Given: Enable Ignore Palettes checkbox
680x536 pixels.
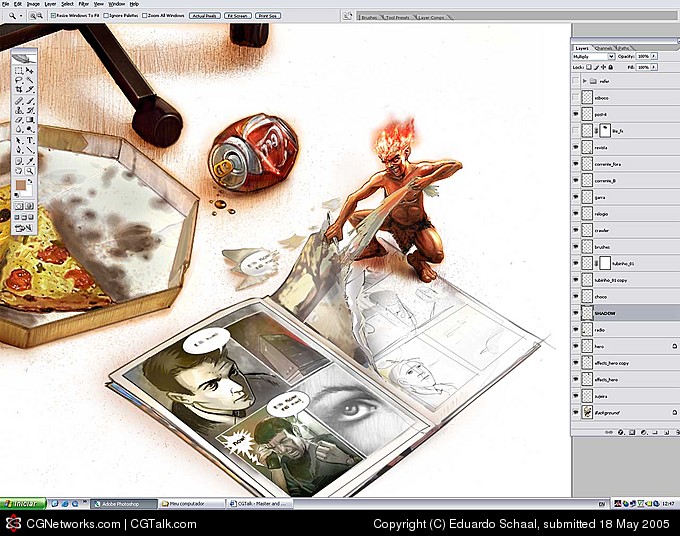Looking at the screenshot, I should (106, 16).
